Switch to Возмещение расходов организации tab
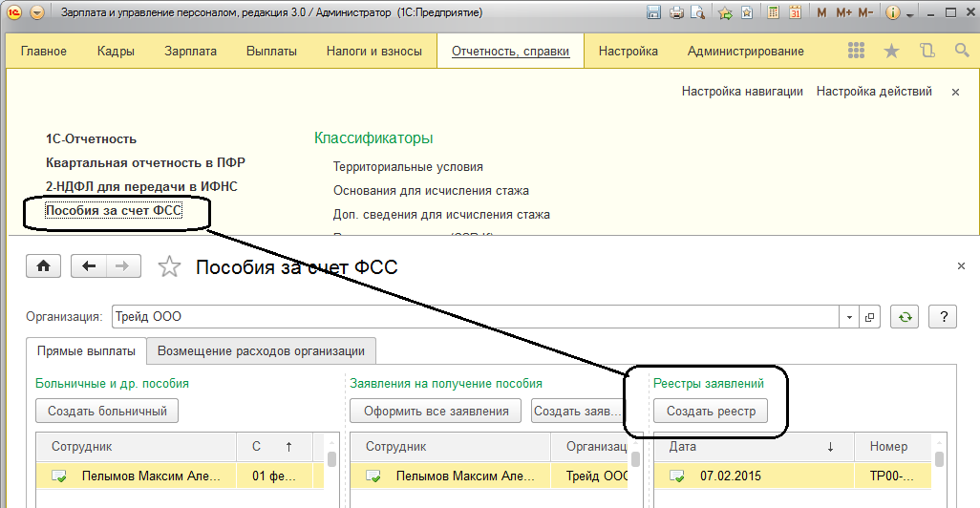980x508 pixels. tap(261, 350)
